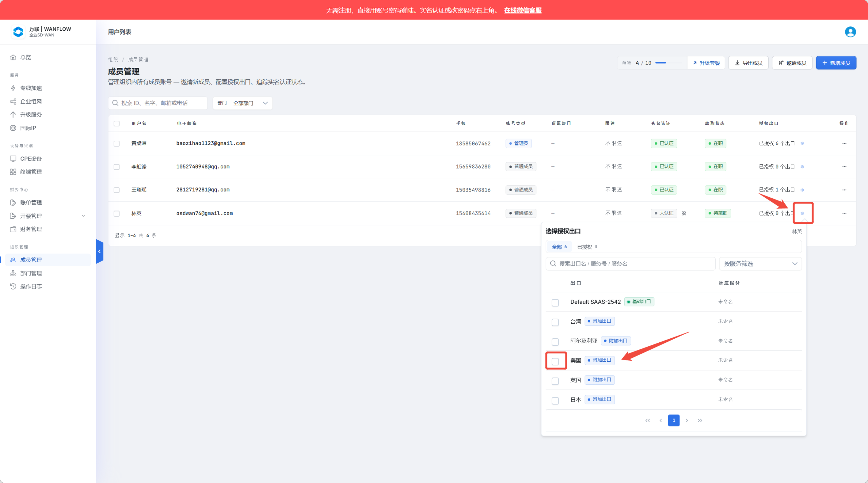Open more actions menu for 王璐瑶
868x483 pixels.
(x=844, y=190)
